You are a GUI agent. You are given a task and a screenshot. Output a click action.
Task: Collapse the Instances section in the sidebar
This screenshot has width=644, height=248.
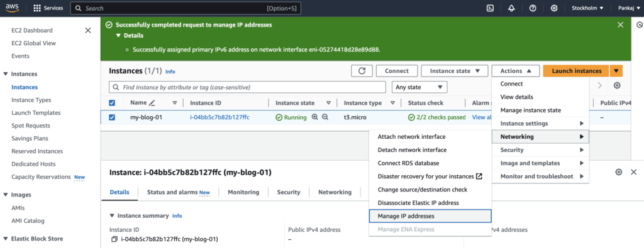click(x=5, y=74)
